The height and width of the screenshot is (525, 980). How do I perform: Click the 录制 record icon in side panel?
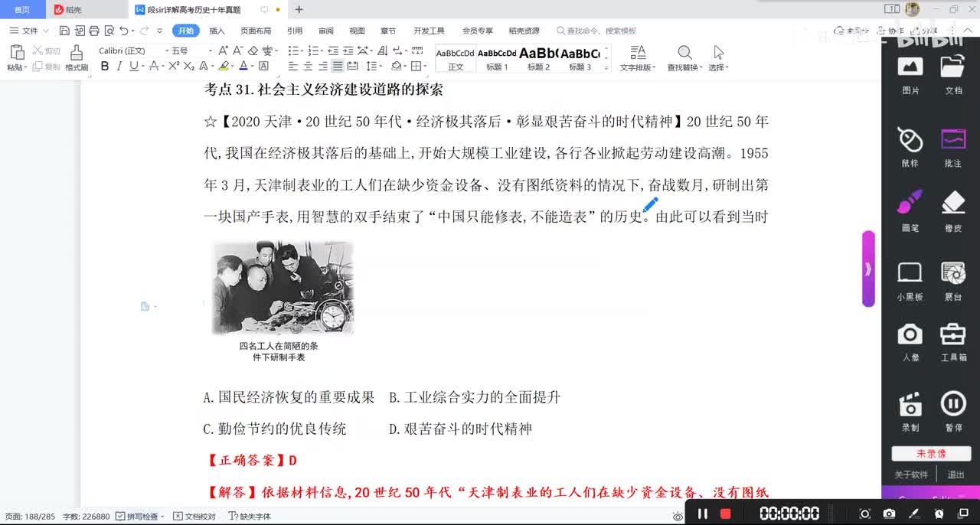click(910, 411)
